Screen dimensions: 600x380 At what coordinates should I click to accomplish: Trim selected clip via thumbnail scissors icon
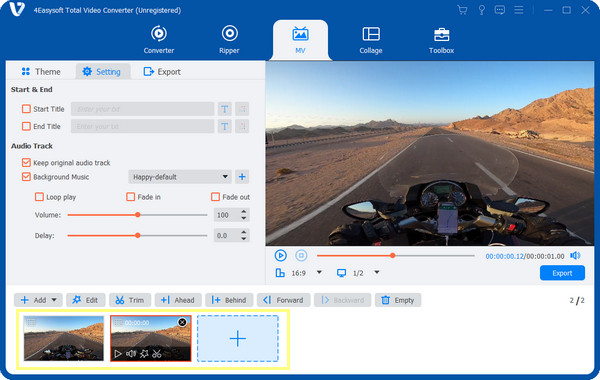(x=157, y=354)
